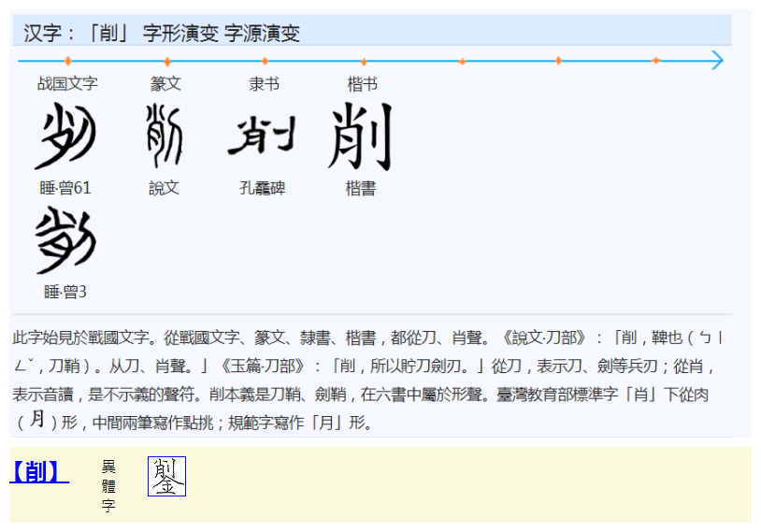This screenshot has width=761, height=532.
Task: Click the regular script 削 glyph image
Action: pyautogui.click(x=361, y=137)
